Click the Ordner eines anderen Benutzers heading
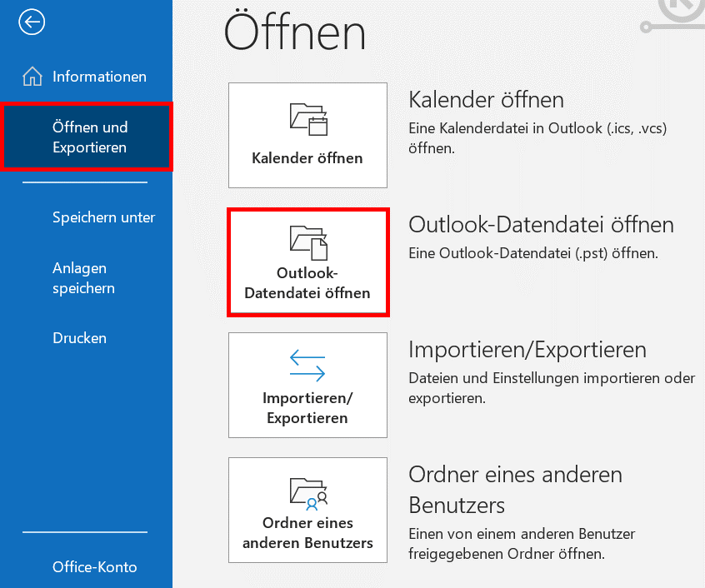This screenshot has height=588, width=705. pos(515,490)
